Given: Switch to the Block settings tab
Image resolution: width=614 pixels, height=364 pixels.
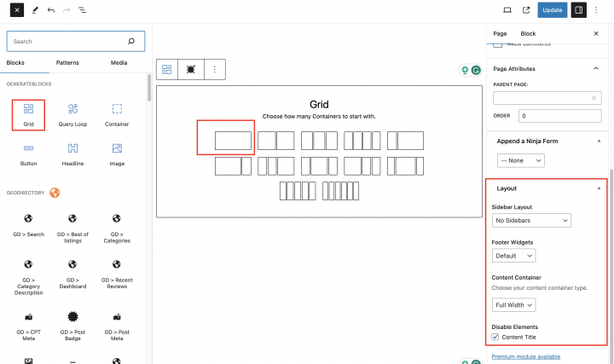Looking at the screenshot, I should click(x=528, y=33).
